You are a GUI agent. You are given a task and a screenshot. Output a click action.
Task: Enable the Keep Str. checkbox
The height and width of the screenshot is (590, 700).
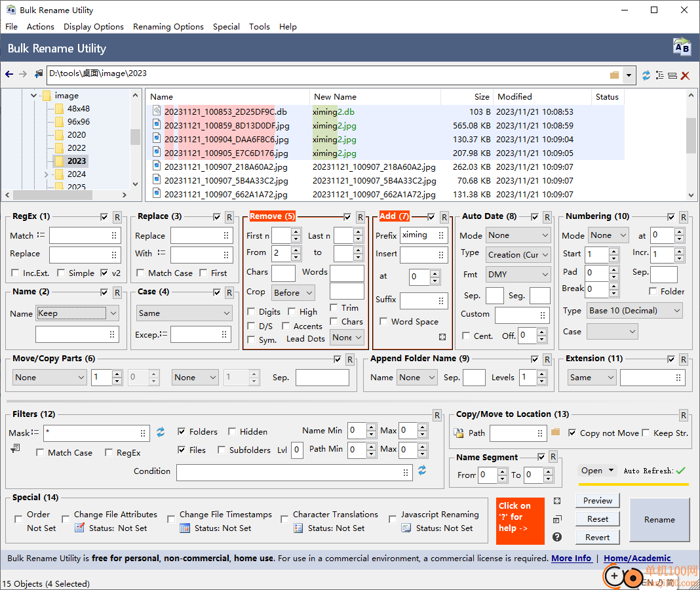(x=646, y=433)
